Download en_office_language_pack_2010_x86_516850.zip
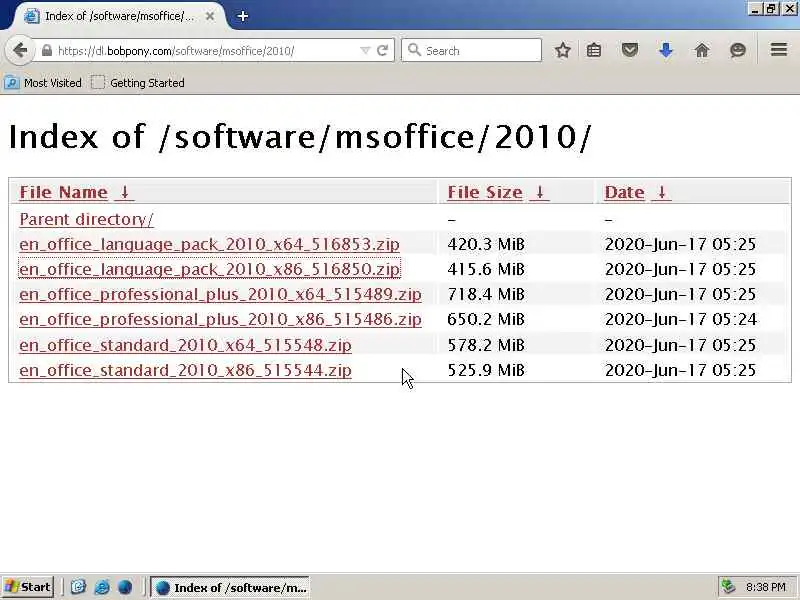 point(209,269)
